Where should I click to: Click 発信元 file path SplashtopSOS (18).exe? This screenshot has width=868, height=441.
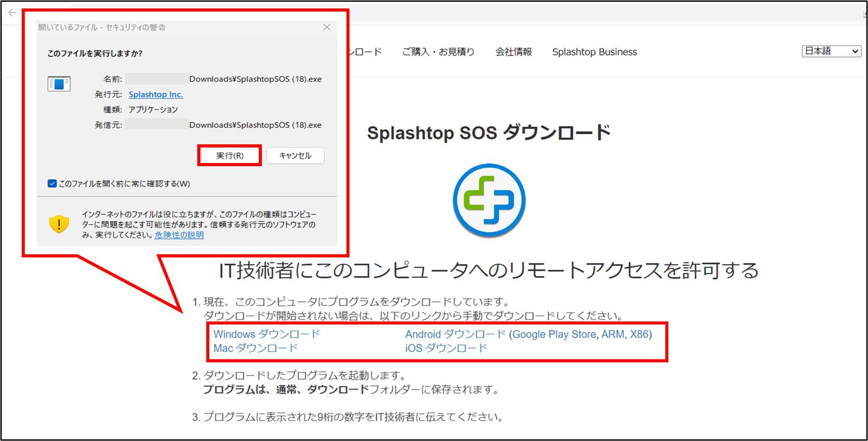pyautogui.click(x=255, y=125)
